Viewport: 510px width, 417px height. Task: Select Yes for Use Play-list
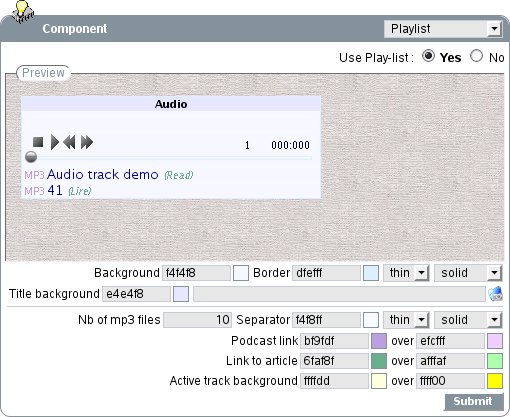[428, 56]
